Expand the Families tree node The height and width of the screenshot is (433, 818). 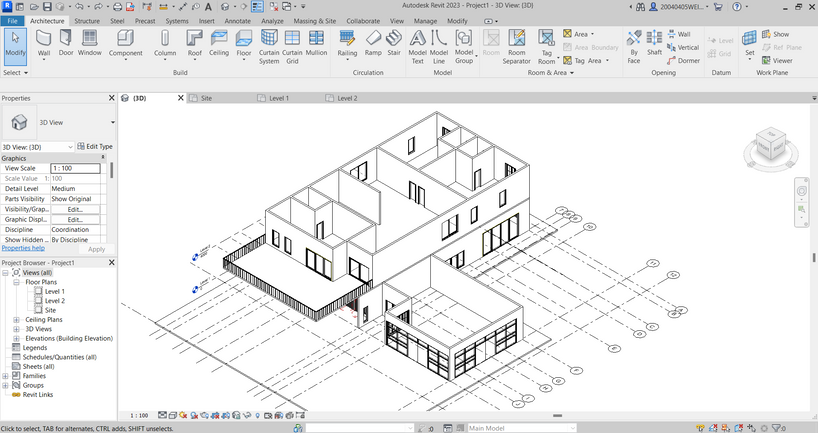(x=5, y=376)
